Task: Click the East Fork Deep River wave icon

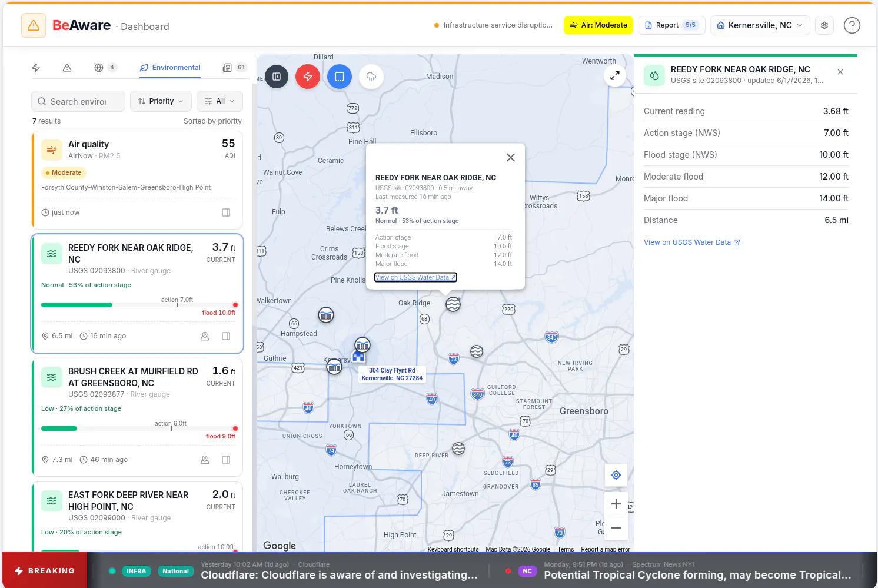Action: pyautogui.click(x=52, y=501)
